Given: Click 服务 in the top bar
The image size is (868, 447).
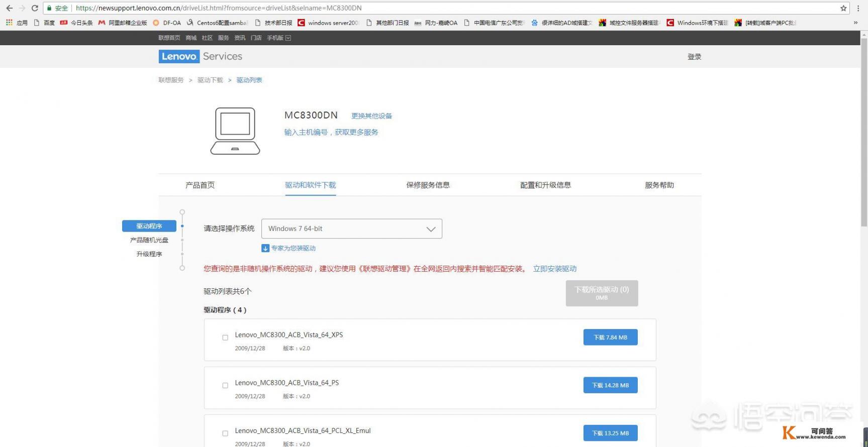Looking at the screenshot, I should pos(224,38).
